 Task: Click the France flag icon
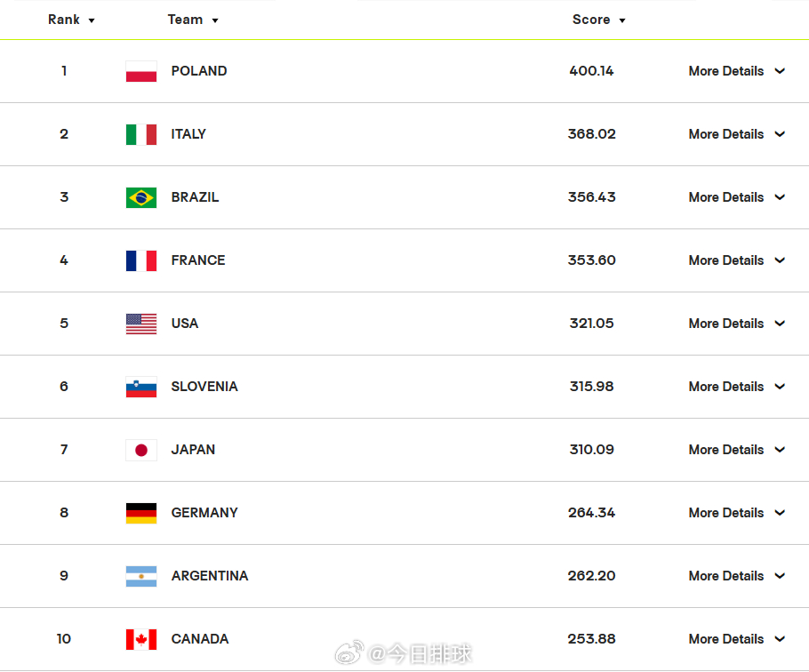(x=140, y=260)
